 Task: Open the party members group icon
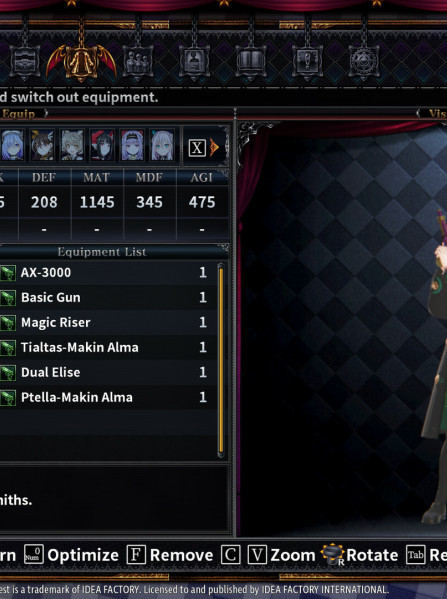tap(138, 62)
